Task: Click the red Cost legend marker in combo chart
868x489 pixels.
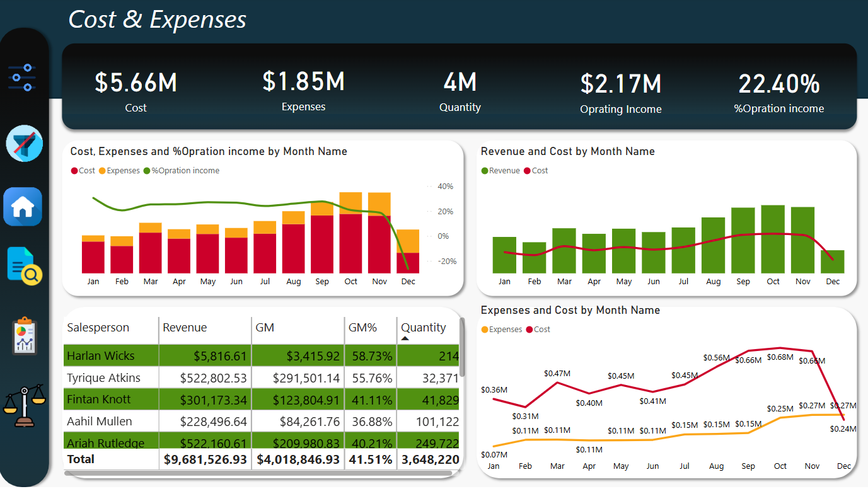Action: [74, 171]
